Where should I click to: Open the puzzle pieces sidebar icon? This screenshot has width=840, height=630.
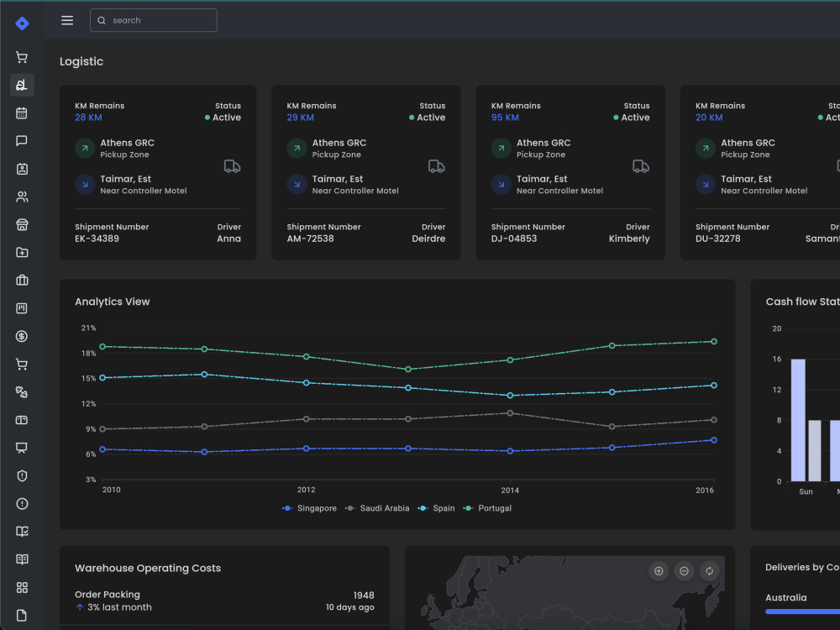(22, 392)
